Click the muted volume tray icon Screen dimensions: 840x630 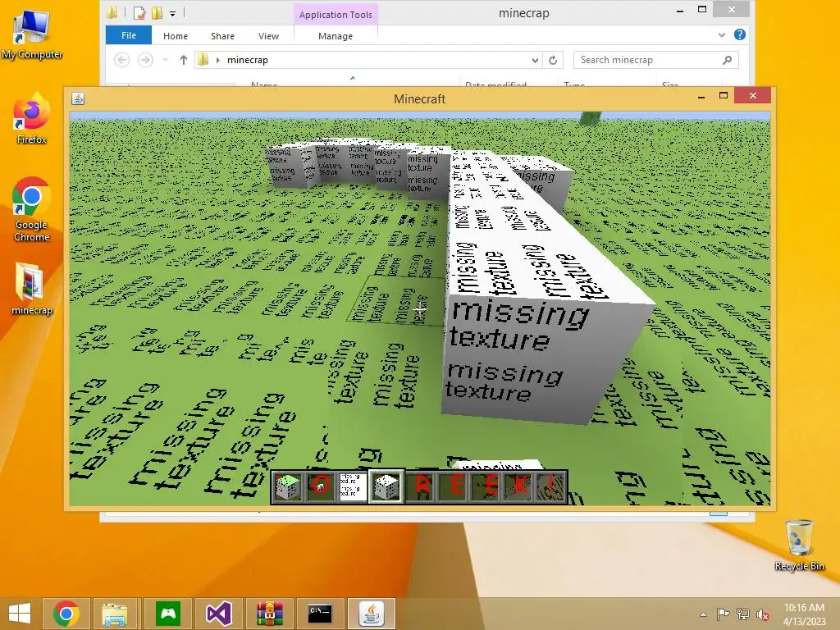click(763, 614)
